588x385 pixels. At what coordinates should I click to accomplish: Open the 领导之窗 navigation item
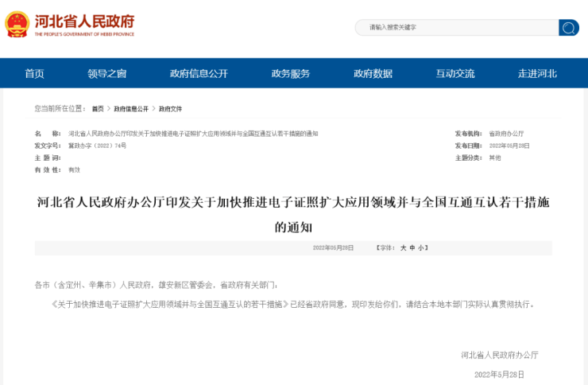(x=106, y=73)
